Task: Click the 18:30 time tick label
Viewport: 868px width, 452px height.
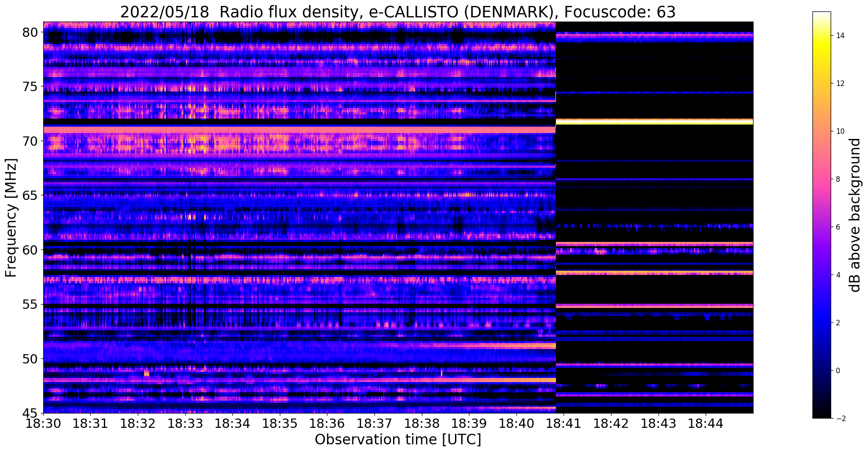Action: (x=43, y=423)
